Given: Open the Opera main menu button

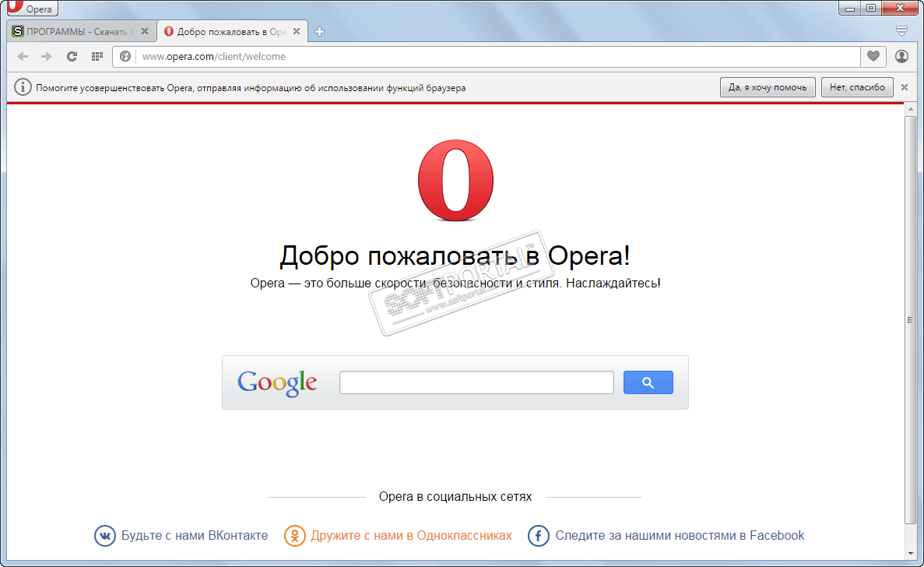Looking at the screenshot, I should [32, 9].
